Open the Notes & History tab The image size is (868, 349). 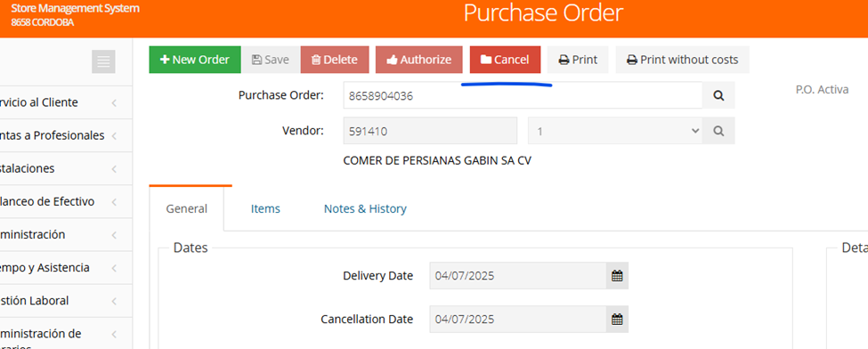pos(365,209)
